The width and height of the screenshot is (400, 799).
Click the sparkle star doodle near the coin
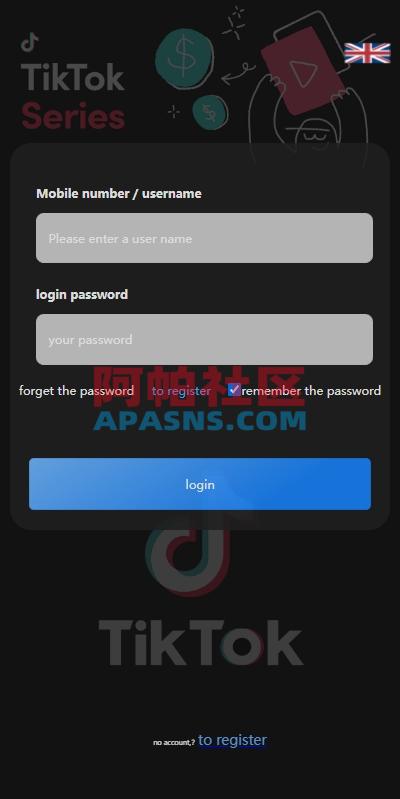pos(234,23)
